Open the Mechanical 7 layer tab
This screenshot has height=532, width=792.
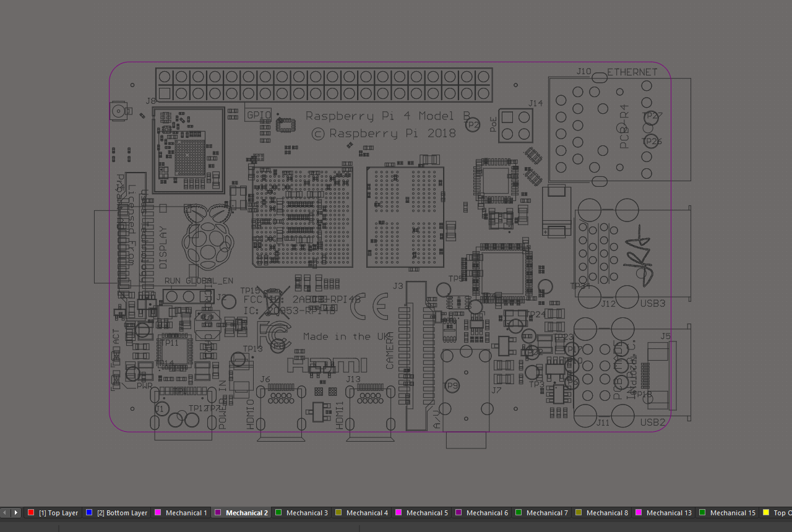click(x=546, y=512)
